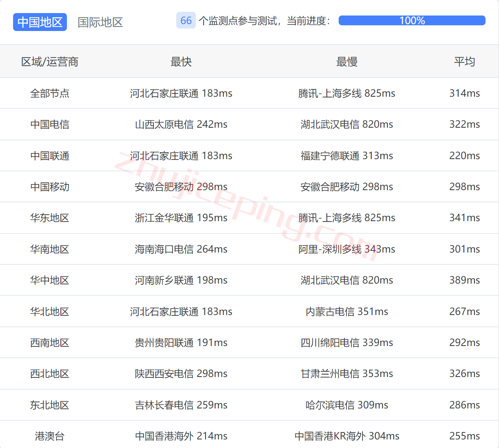Click 海南海口电信 264ms cell
The width and height of the screenshot is (499, 448).
pos(181,249)
